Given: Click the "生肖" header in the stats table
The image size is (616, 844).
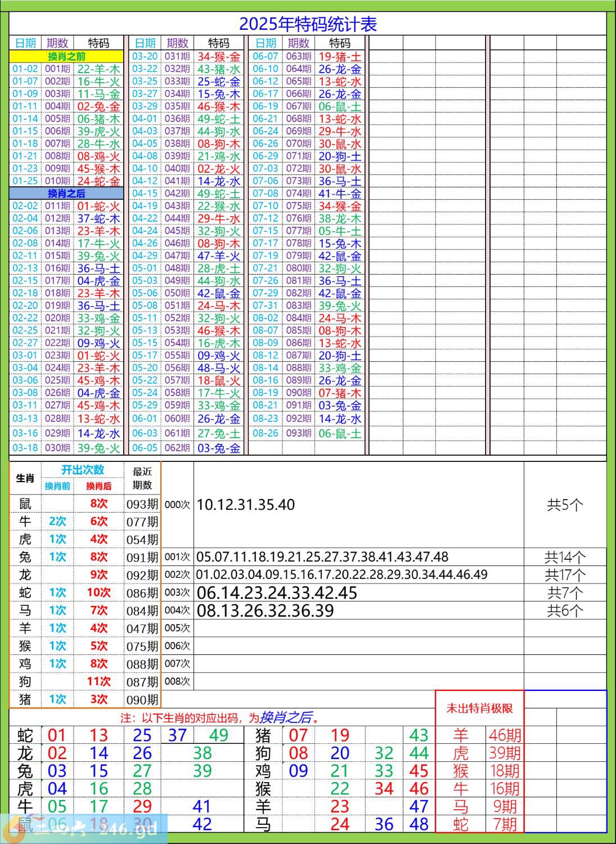Looking at the screenshot, I should coord(25,478).
